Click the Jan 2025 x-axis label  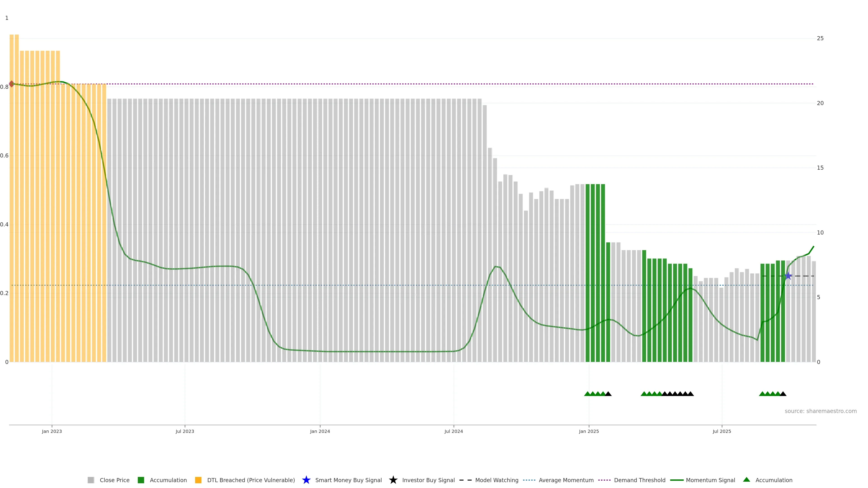tap(589, 431)
